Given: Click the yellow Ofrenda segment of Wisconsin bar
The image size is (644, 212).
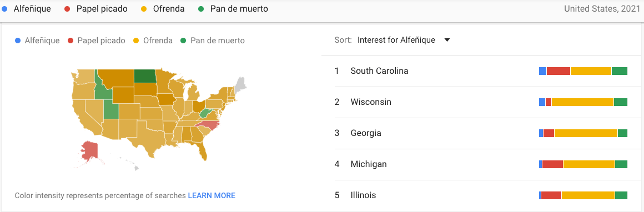Looking at the screenshot, I should click(x=582, y=102).
